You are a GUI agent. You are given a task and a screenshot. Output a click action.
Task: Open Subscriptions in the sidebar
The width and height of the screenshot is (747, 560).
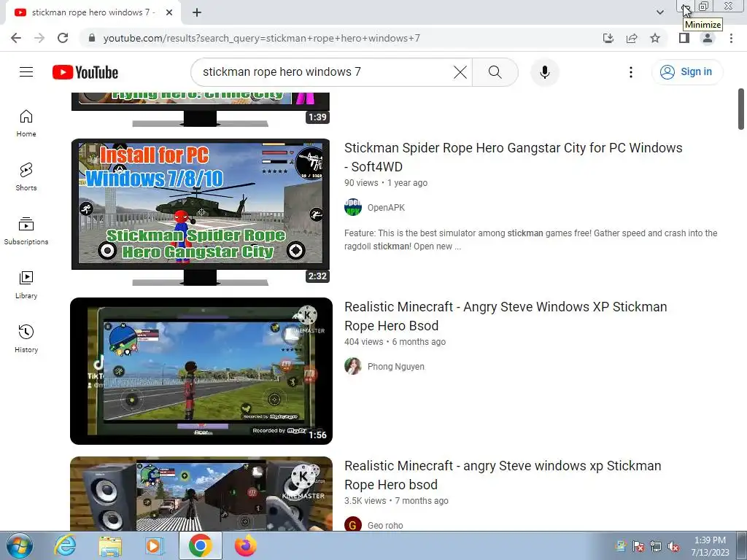pos(26,231)
